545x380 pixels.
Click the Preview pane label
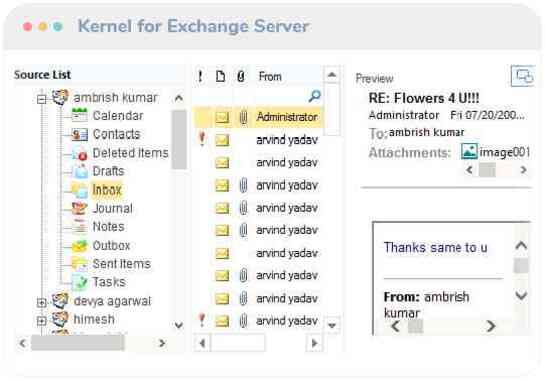pos(374,79)
